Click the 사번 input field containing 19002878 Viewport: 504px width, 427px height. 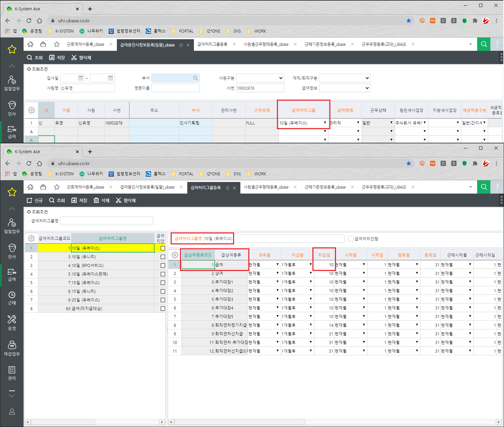[260, 88]
